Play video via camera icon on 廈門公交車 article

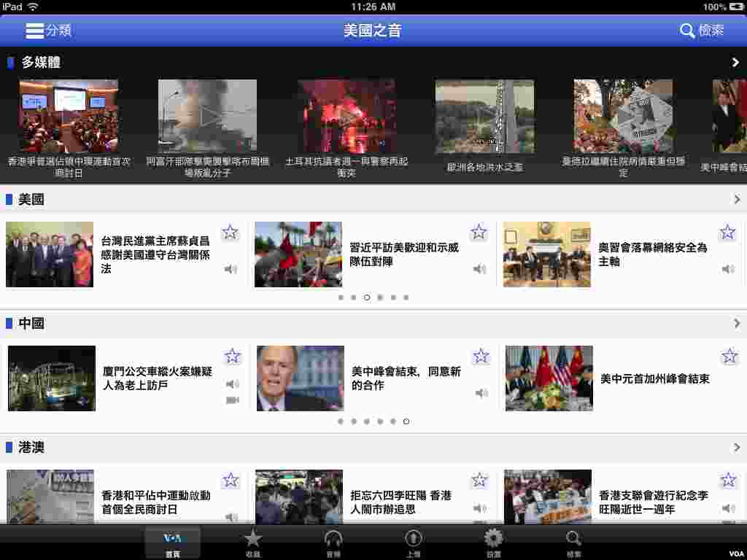coord(233,400)
